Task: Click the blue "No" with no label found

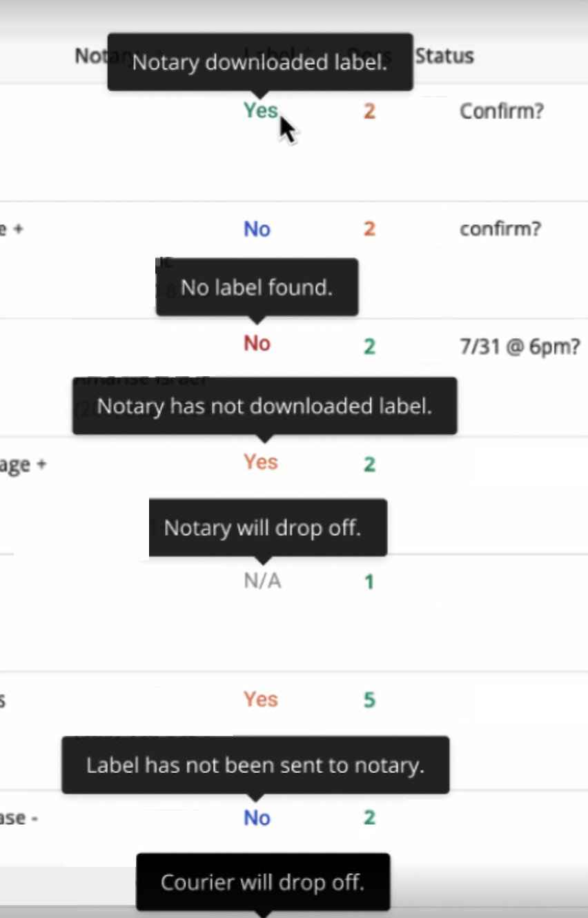Action: (x=257, y=228)
